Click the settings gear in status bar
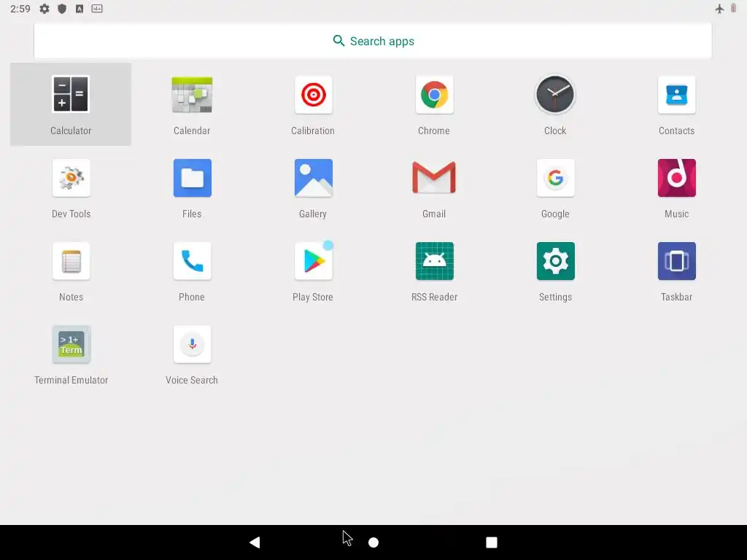The width and height of the screenshot is (747, 560). (x=44, y=9)
